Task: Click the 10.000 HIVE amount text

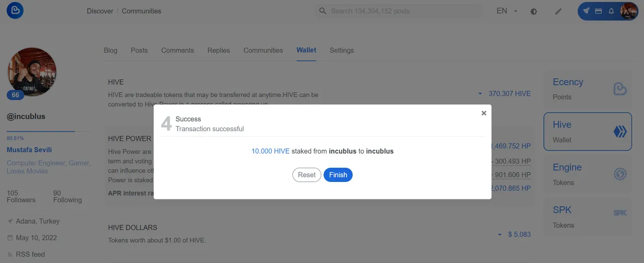Action: [271, 151]
